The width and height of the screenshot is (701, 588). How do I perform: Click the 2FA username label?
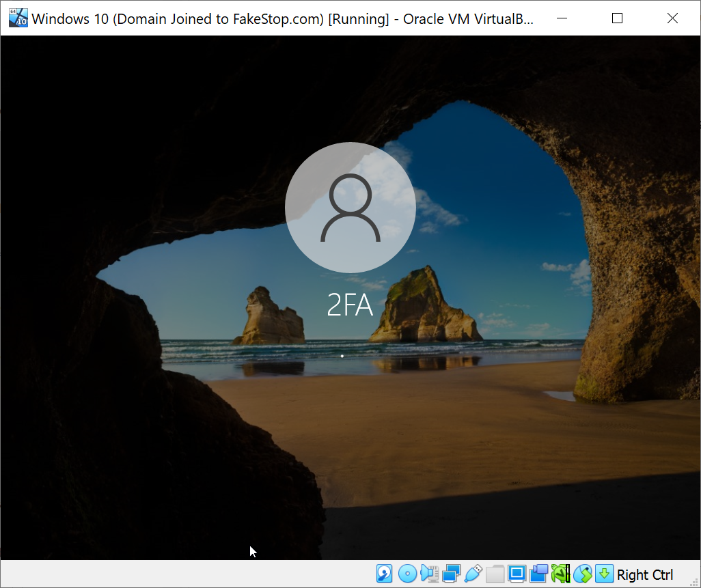(x=350, y=305)
